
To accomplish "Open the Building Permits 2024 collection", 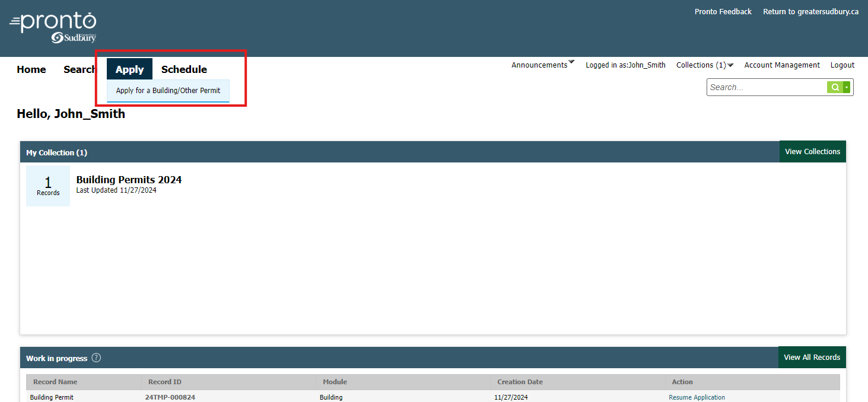I will [x=129, y=180].
